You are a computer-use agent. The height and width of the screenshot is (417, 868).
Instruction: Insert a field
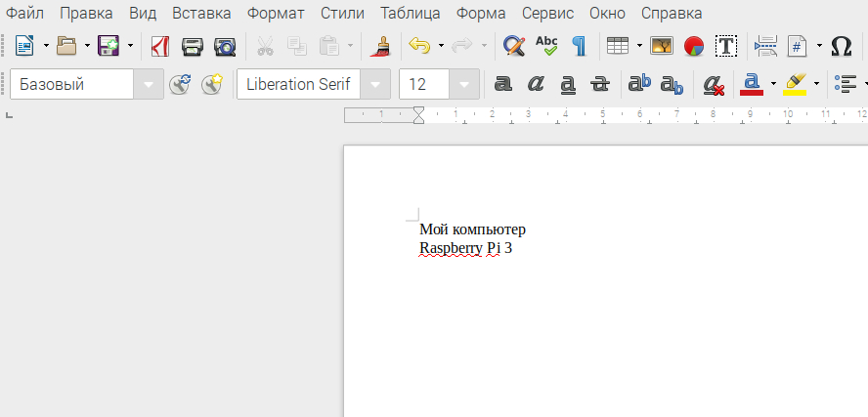(x=798, y=46)
